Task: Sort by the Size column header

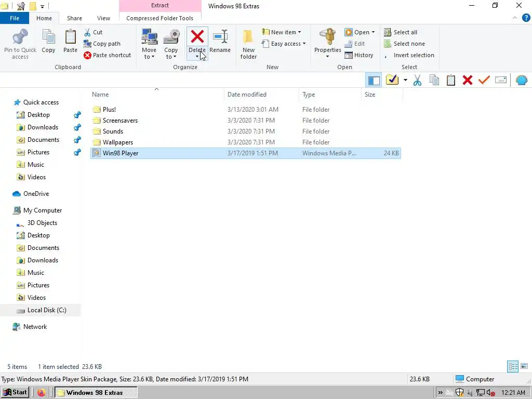Action: 382,95
